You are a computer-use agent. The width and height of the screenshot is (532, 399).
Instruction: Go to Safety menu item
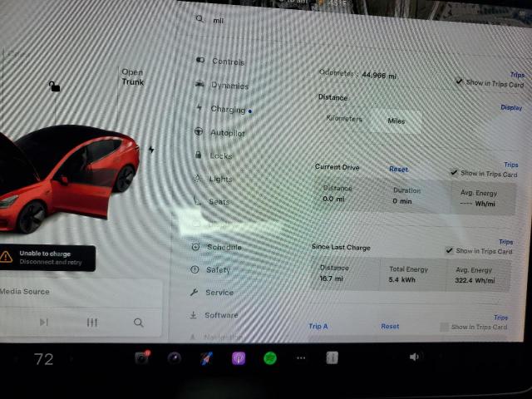click(x=218, y=270)
